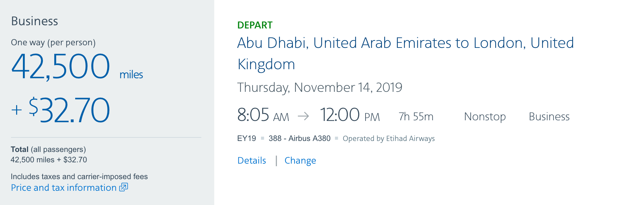Click the external-link icon beside tax information
The height and width of the screenshot is (205, 644).
point(124,187)
